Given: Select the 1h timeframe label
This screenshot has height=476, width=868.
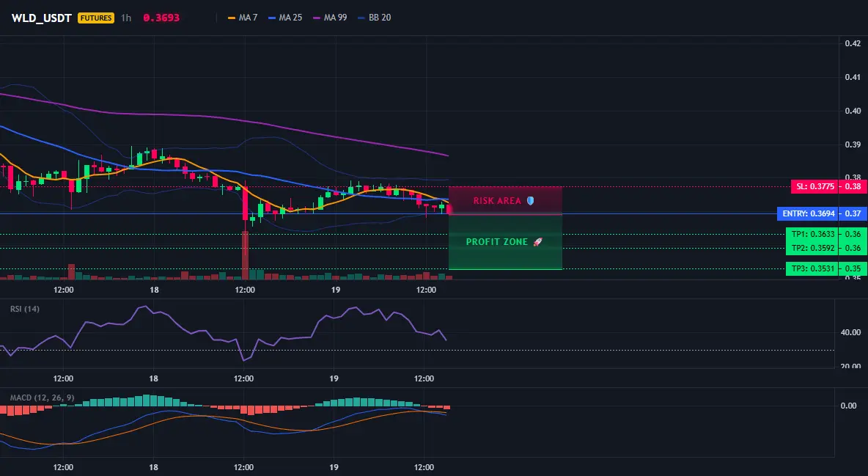Looking at the screenshot, I should coord(126,18).
